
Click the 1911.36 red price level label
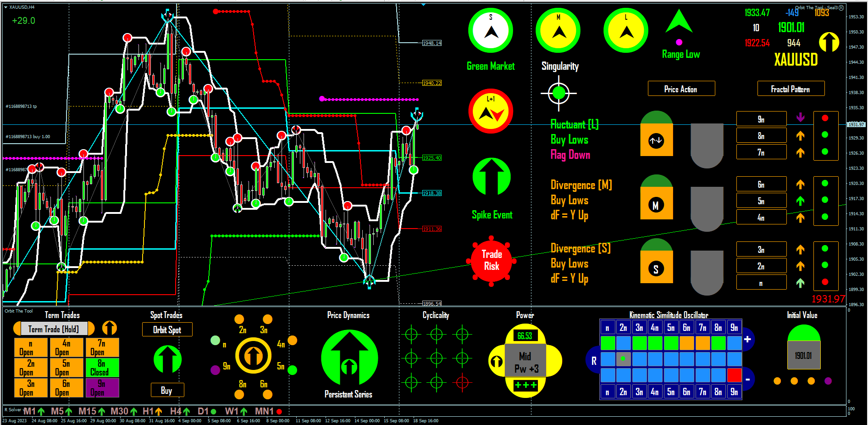click(432, 229)
